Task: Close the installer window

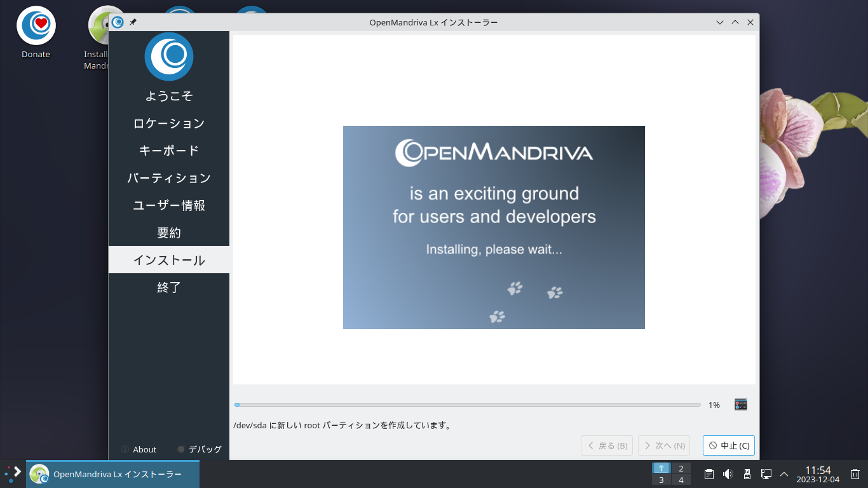Action: [750, 22]
